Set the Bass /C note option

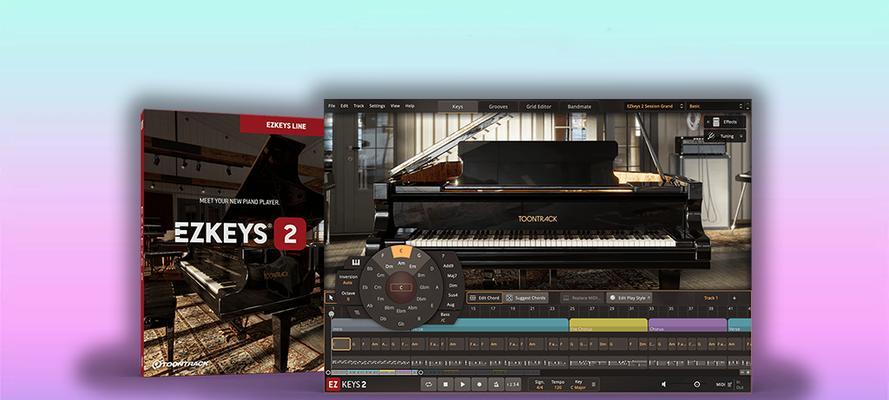pyautogui.click(x=444, y=317)
